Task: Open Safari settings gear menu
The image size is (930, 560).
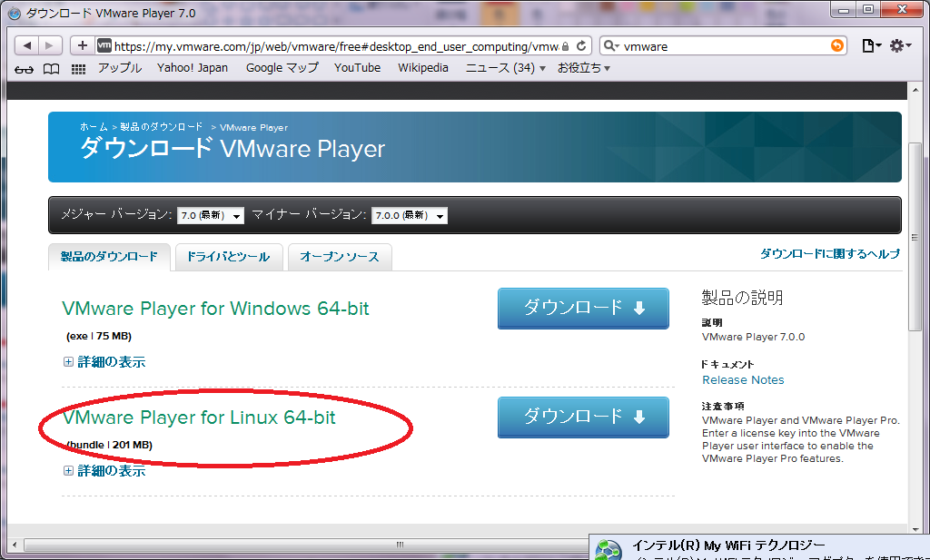Action: [x=900, y=45]
